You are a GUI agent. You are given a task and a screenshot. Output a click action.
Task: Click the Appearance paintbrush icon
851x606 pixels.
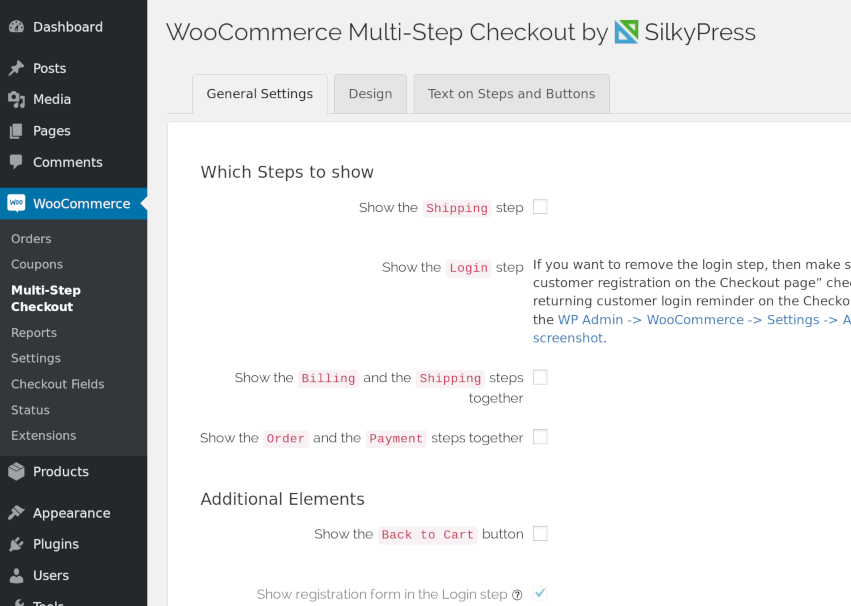(16, 513)
